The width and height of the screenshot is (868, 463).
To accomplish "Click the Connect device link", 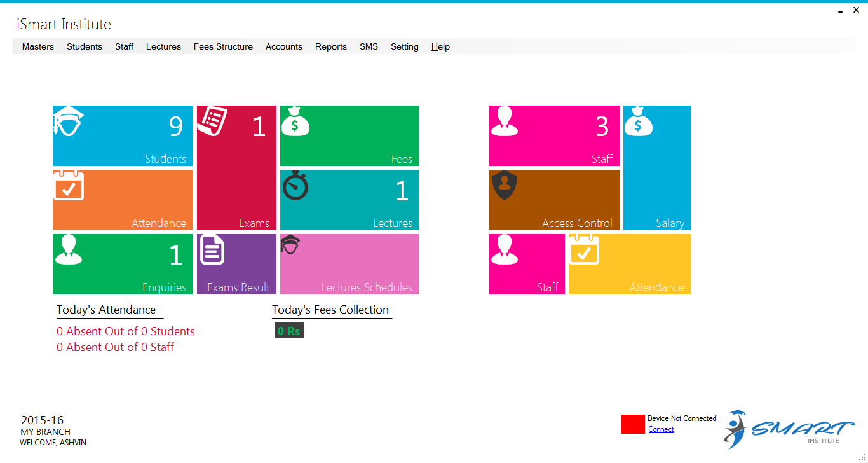I will click(x=661, y=429).
